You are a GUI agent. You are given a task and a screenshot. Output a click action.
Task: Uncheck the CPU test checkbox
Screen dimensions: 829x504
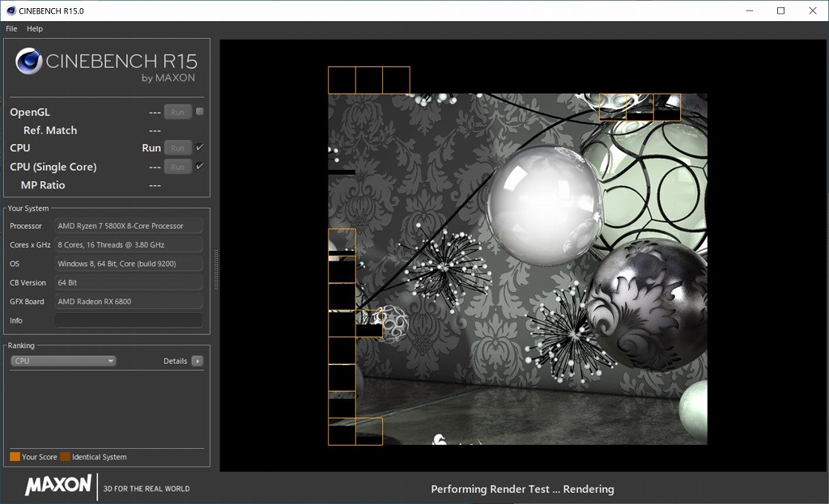point(199,147)
